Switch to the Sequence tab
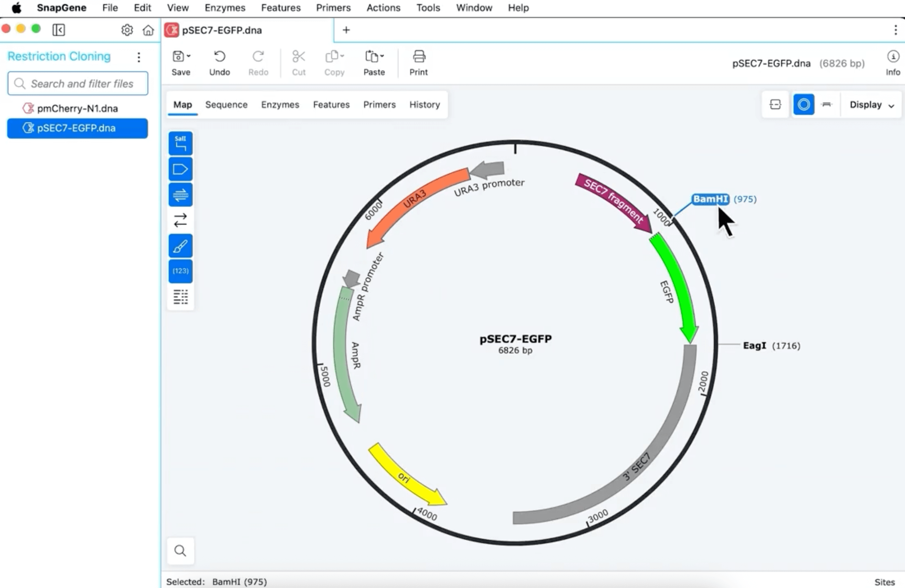 tap(226, 105)
